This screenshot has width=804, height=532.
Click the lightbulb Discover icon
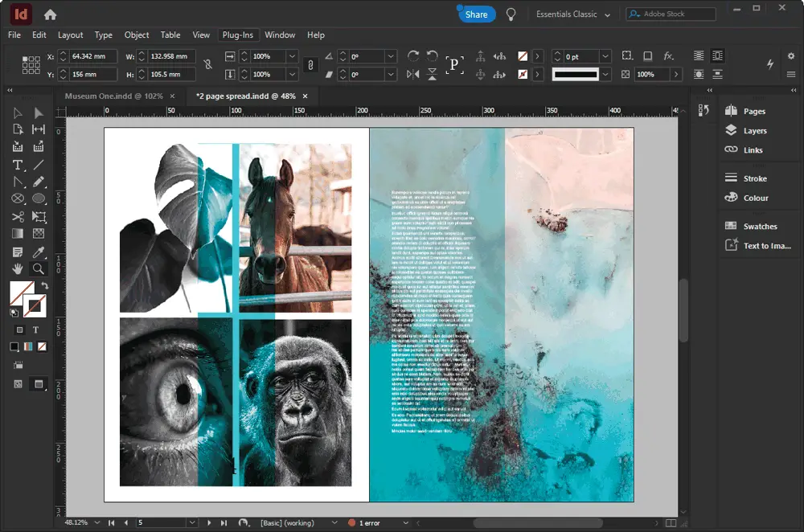(x=511, y=14)
